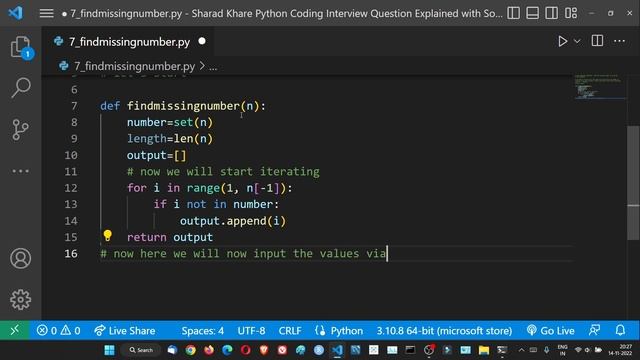Expand the run options dropdown arrow
The width and height of the screenshot is (640, 360).
point(577,41)
